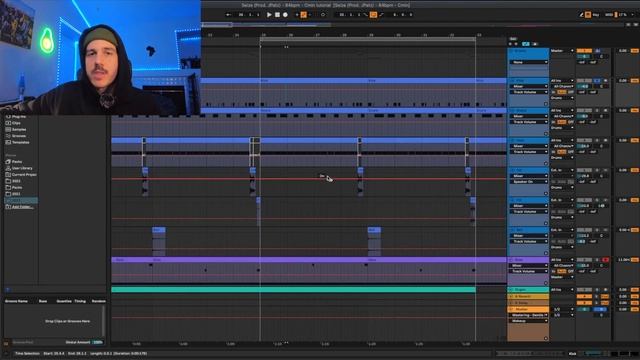Click the Punch-Out switch icon
This screenshot has height=360, width=640.
382,15
